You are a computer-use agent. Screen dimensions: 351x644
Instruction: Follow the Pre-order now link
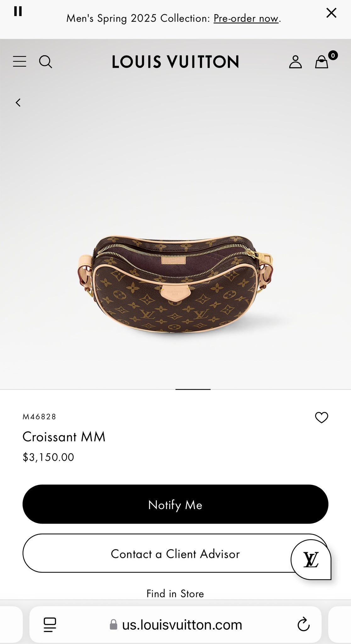point(246,18)
